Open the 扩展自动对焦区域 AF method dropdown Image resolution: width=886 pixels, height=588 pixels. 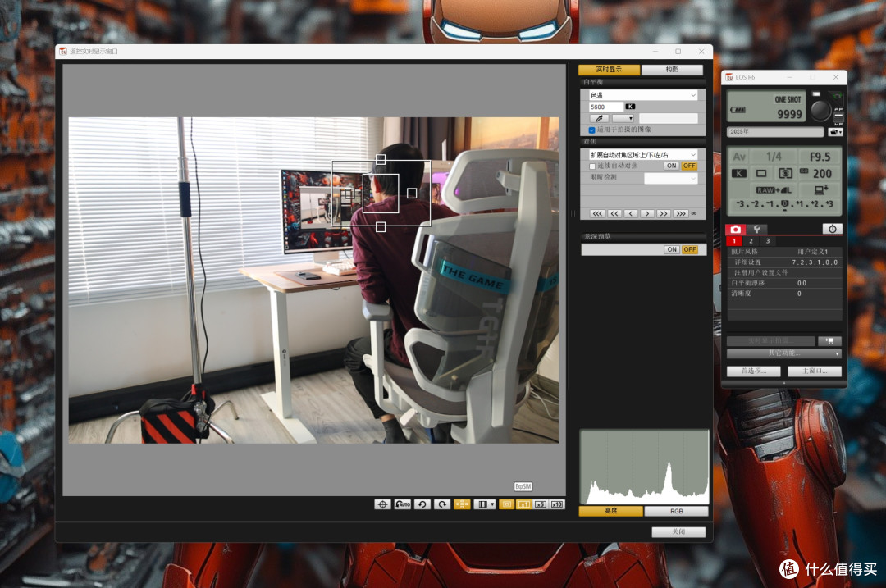click(644, 155)
